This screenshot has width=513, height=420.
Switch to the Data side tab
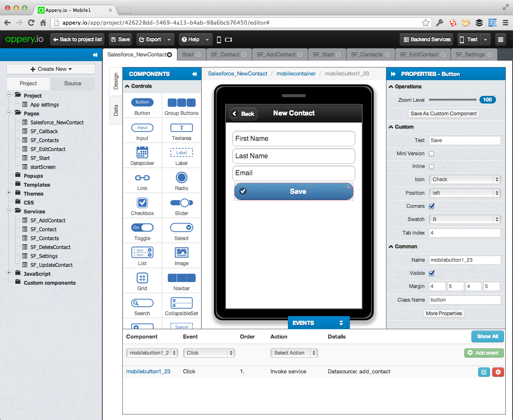click(x=116, y=111)
